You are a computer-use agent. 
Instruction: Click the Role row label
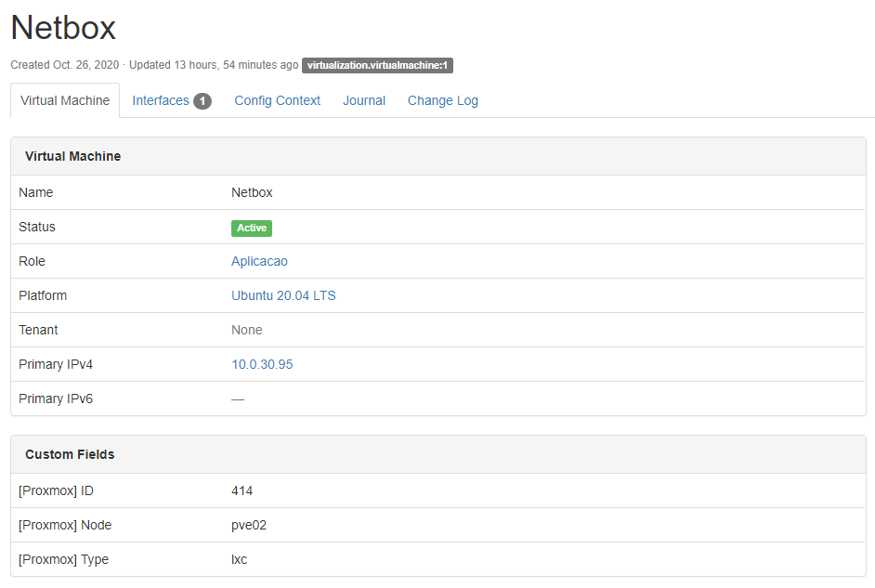(32, 261)
